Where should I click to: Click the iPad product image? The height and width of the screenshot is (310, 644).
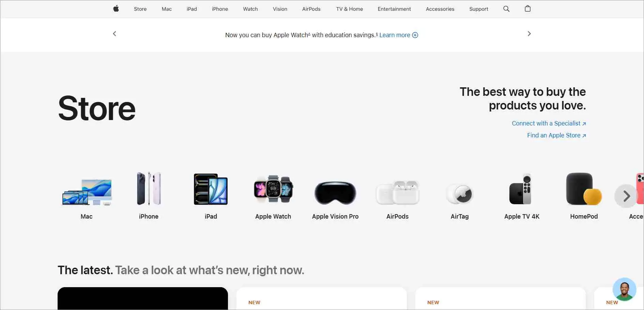[211, 189]
